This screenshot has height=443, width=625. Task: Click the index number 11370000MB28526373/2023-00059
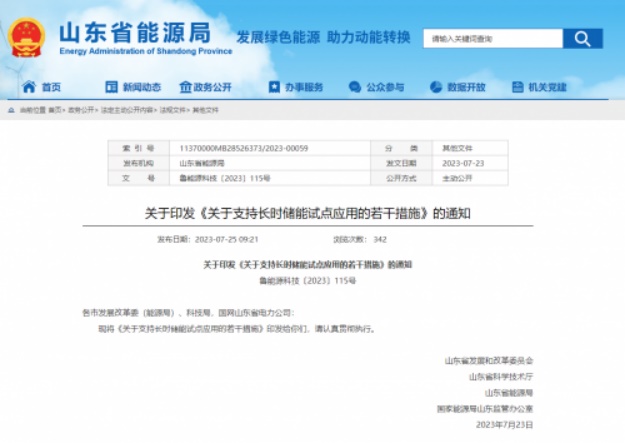pyautogui.click(x=231, y=147)
